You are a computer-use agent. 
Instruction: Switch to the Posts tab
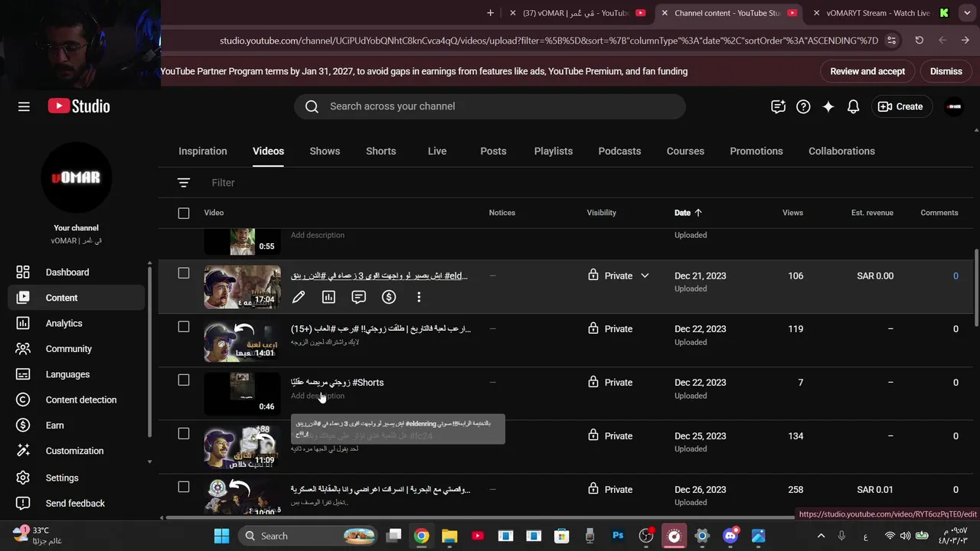coord(493,151)
